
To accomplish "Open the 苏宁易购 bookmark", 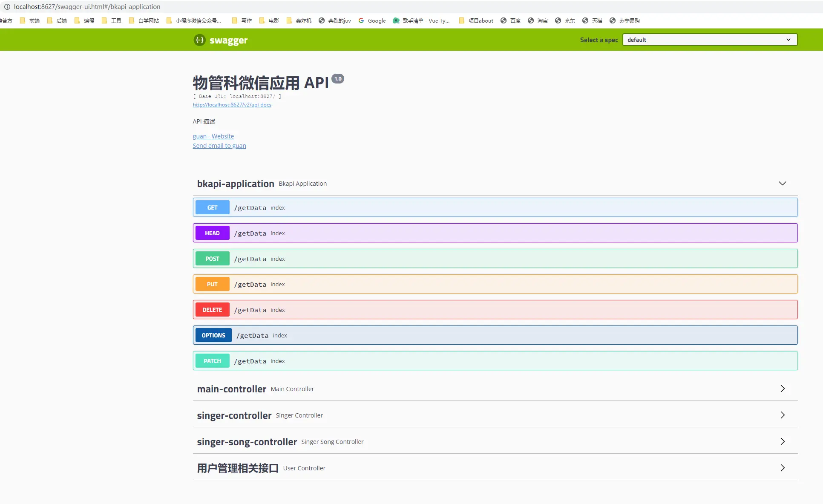I will [x=624, y=20].
